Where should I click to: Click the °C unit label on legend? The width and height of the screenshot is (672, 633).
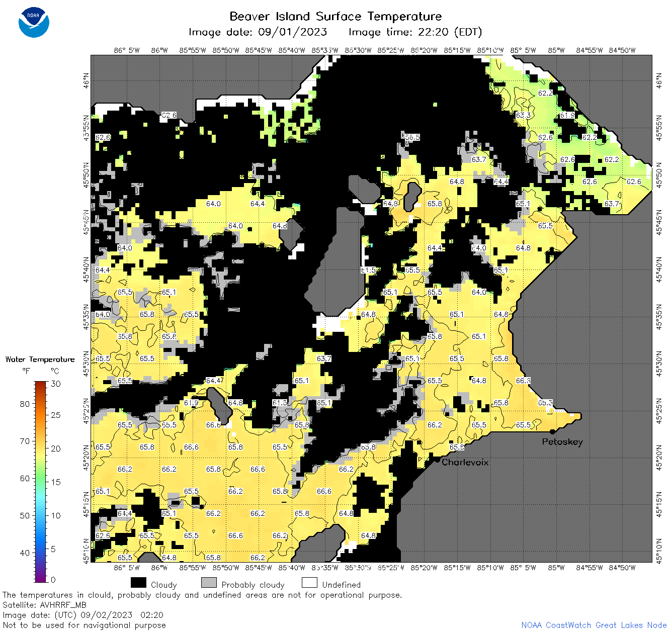pos(55,371)
